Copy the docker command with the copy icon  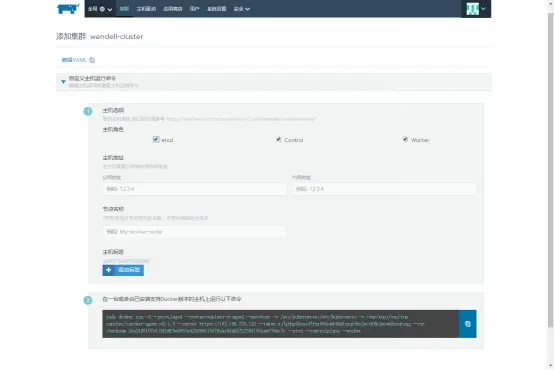pos(467,324)
